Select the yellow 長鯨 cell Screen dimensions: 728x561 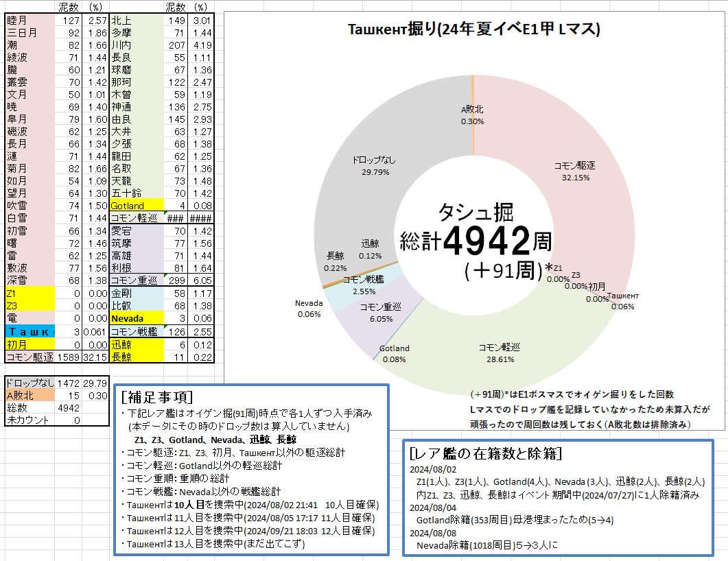click(137, 357)
